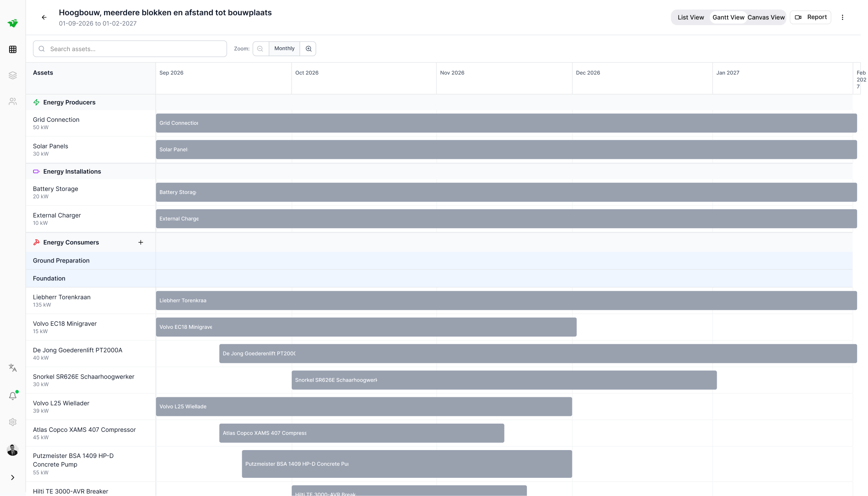Open the layers sidebar icon
The width and height of the screenshot is (868, 496).
(x=13, y=75)
